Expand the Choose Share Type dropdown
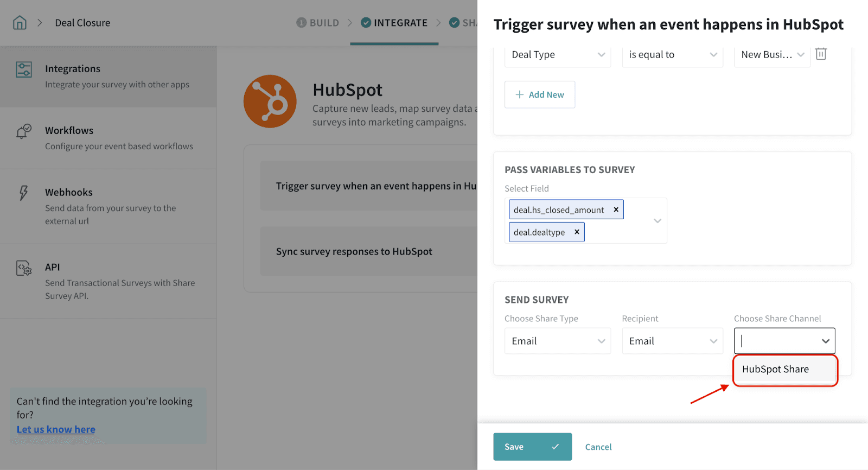The height and width of the screenshot is (470, 868). 558,341
